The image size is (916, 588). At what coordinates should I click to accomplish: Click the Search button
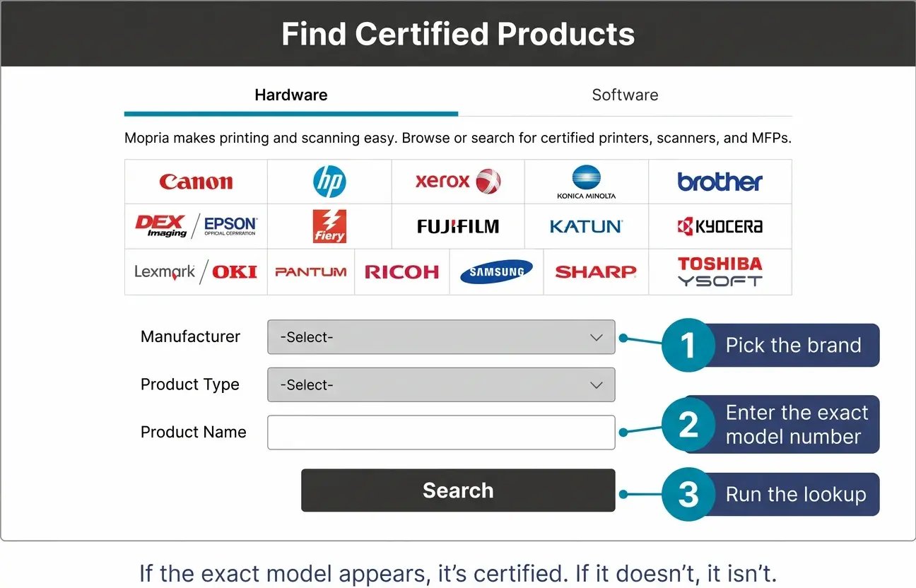pyautogui.click(x=458, y=490)
